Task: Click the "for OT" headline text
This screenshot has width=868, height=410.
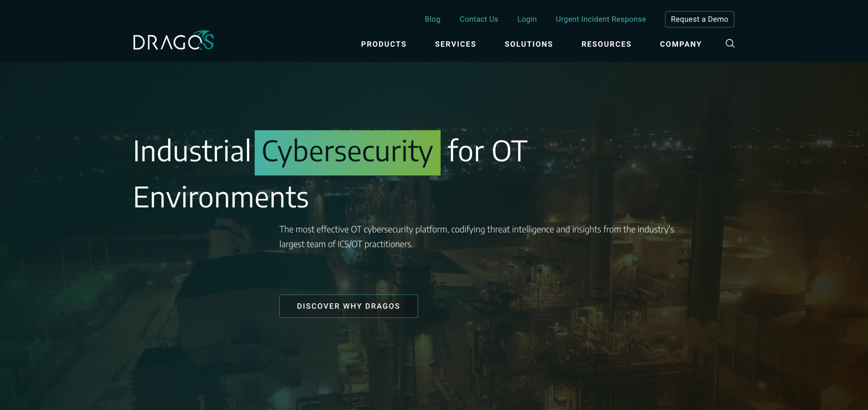Action: (x=487, y=151)
